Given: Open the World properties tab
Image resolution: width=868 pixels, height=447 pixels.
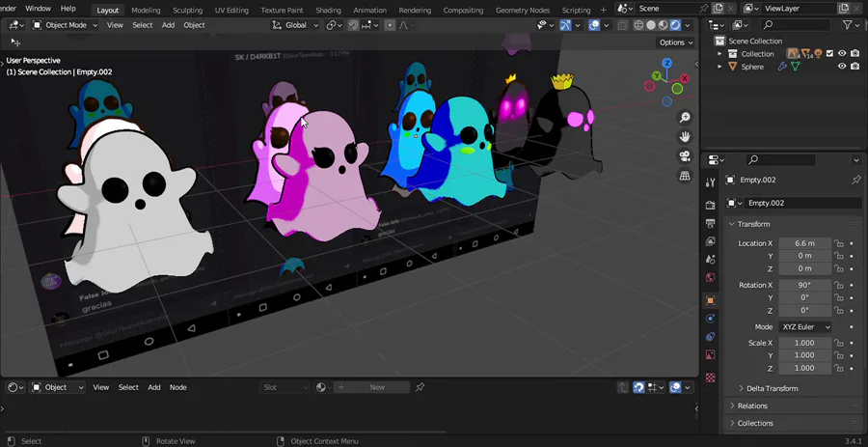Looking at the screenshot, I should (x=710, y=277).
